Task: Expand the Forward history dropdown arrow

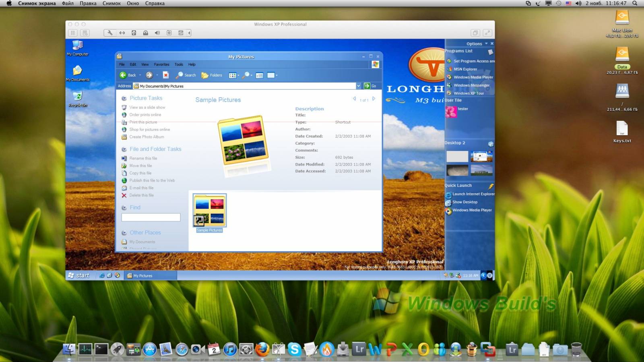Action: click(x=157, y=75)
